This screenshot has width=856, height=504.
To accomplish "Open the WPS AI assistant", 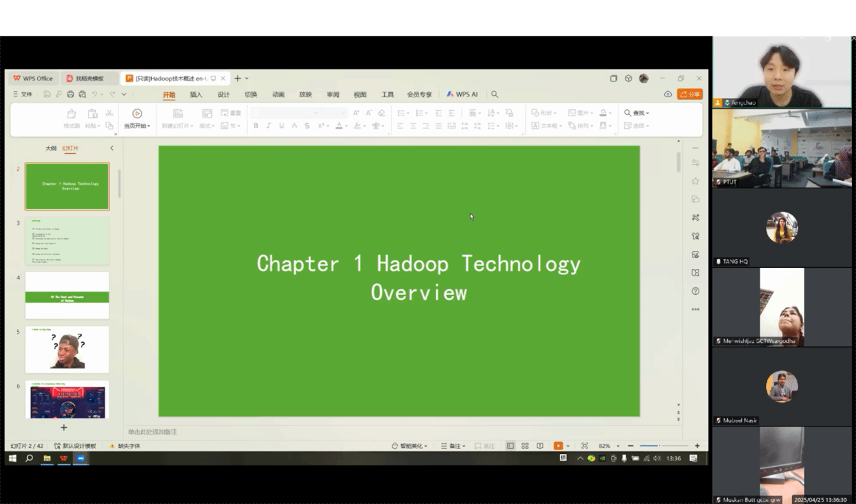I will (x=462, y=94).
